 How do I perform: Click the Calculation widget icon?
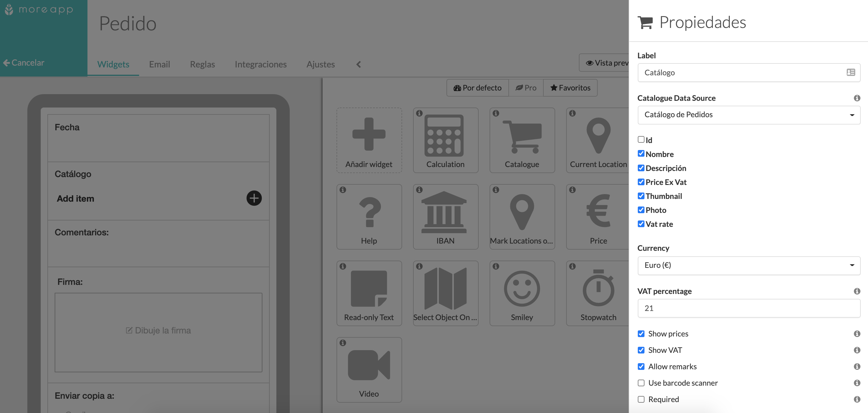tap(445, 140)
